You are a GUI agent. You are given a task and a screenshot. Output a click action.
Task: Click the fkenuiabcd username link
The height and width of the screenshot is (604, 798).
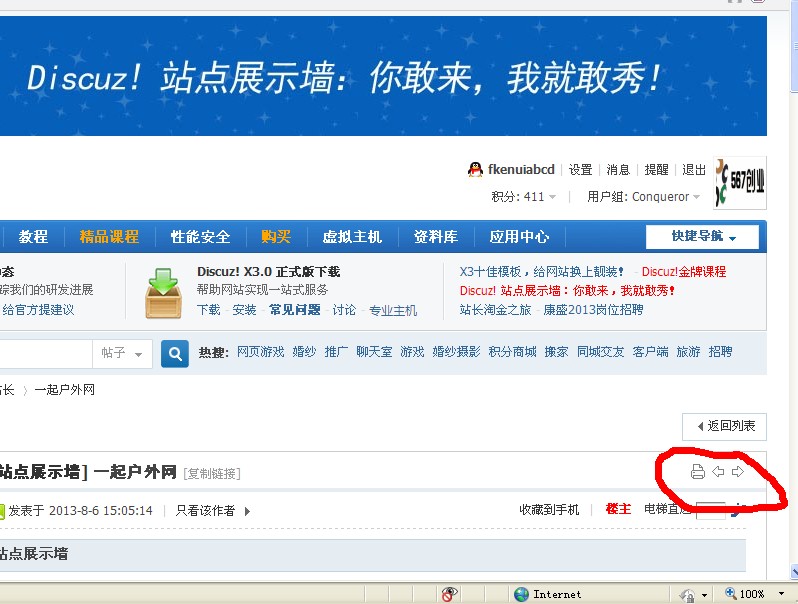point(521,169)
